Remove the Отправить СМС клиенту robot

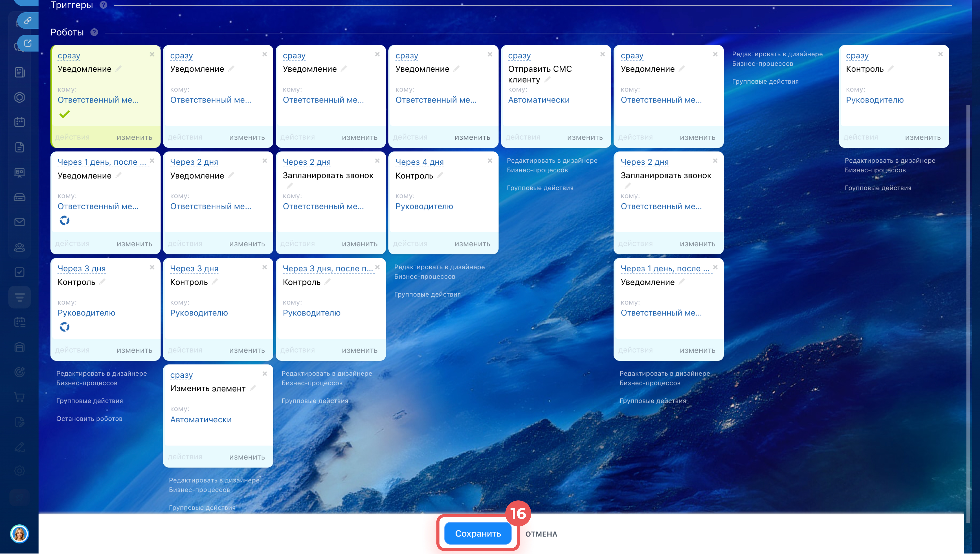(603, 54)
